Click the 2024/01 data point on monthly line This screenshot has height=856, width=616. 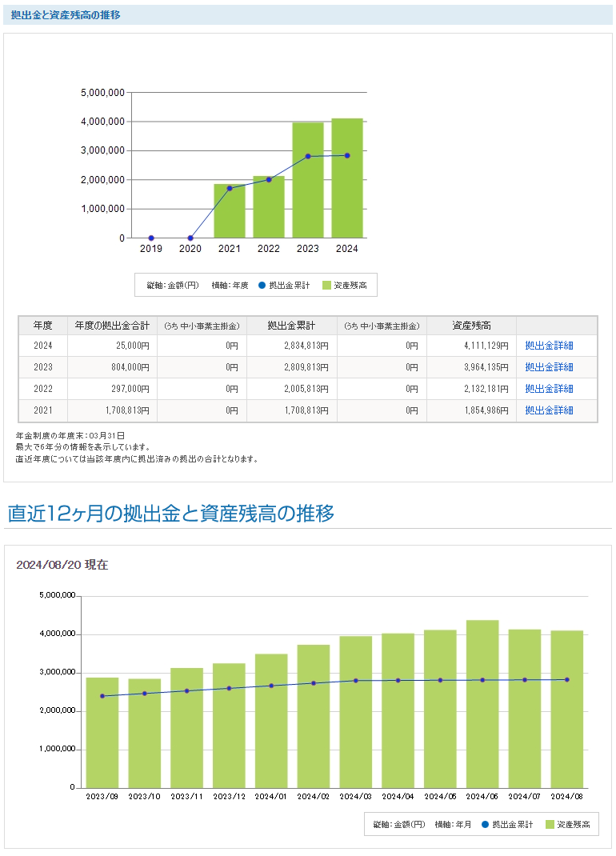tap(271, 686)
